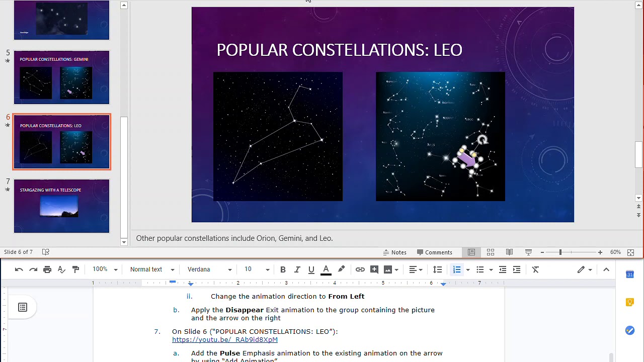This screenshot has width=644, height=362.
Task: Expand numbered list style options
Action: (x=468, y=269)
